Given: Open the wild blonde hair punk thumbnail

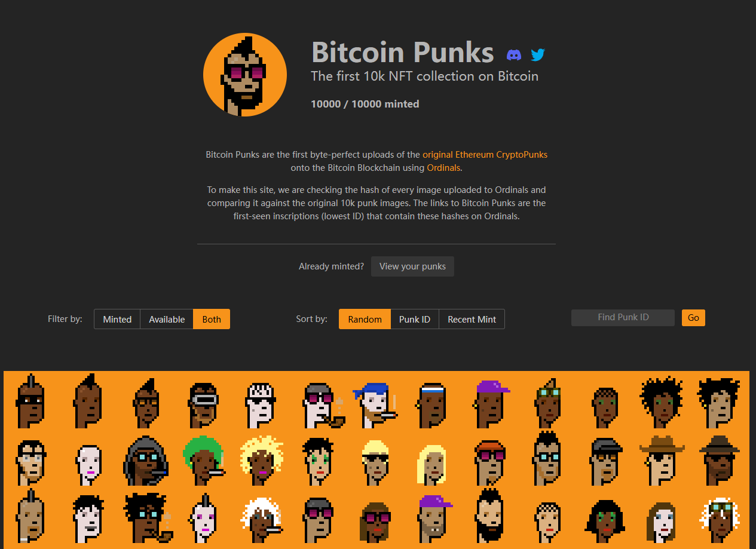Looking at the screenshot, I should click(261, 461).
